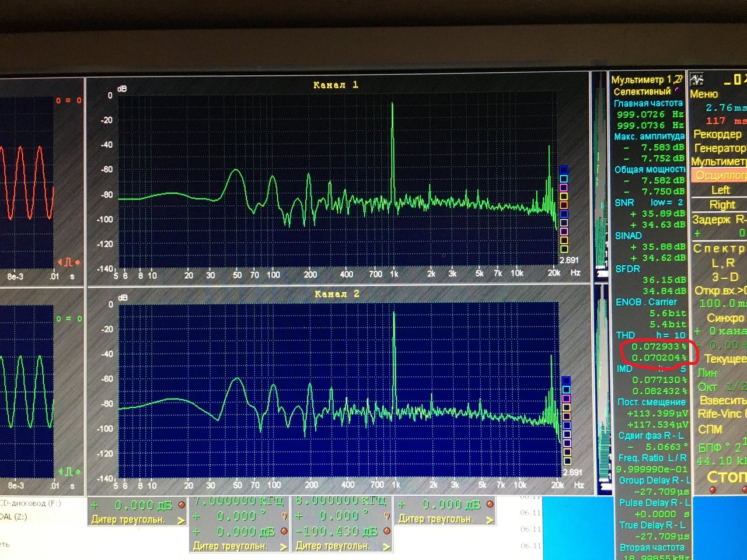Toggle the red LED beside -100.430 дБ
Screen dimensions: 747x560
coord(387,531)
